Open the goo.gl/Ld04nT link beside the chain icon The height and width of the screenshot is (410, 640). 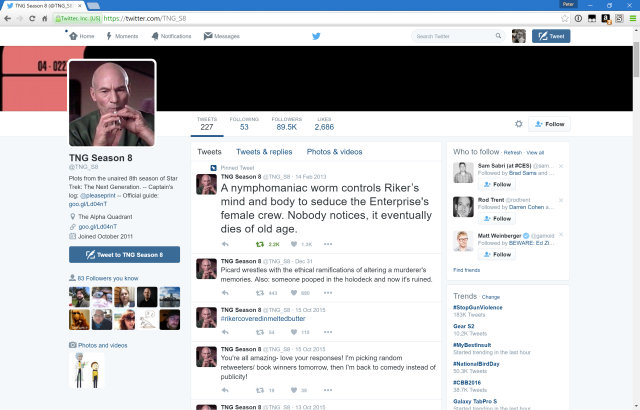tap(98, 226)
